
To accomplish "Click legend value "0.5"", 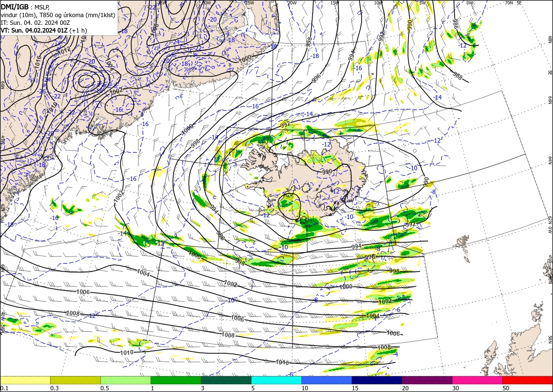I will 105,388.
